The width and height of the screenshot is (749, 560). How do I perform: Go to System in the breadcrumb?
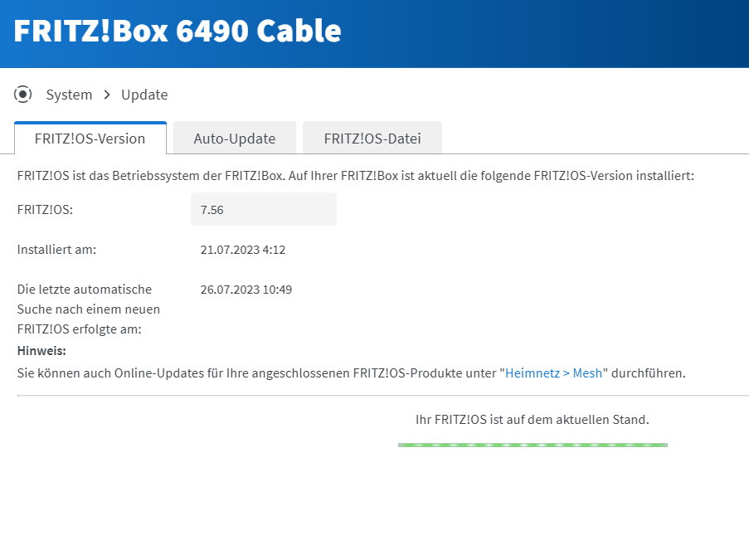pyautogui.click(x=69, y=95)
